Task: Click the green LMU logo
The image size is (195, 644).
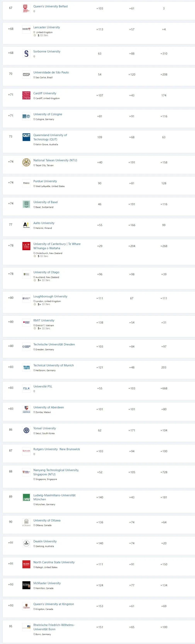Action: (x=26, y=497)
